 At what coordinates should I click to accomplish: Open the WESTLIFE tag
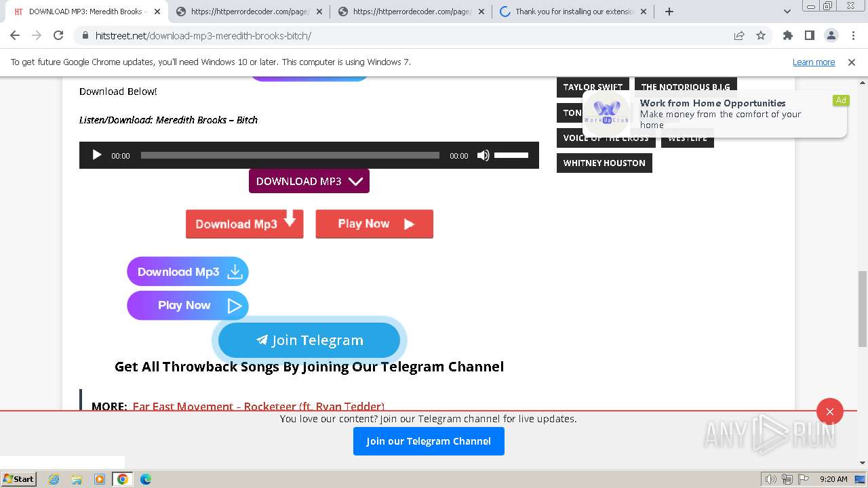click(688, 138)
